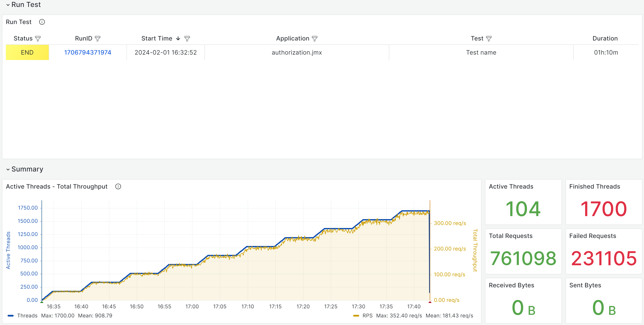
Task: Open RunID 1706794371974 link
Action: click(x=87, y=52)
